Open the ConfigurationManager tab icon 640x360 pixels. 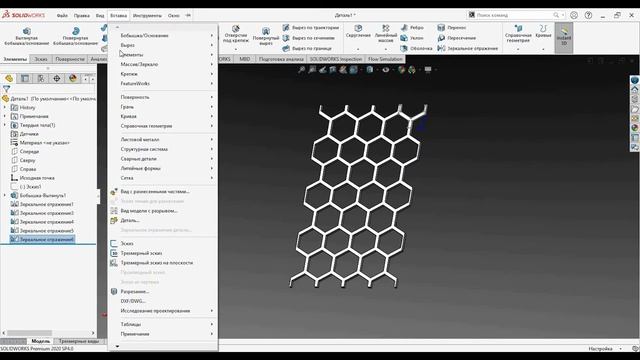41,78
